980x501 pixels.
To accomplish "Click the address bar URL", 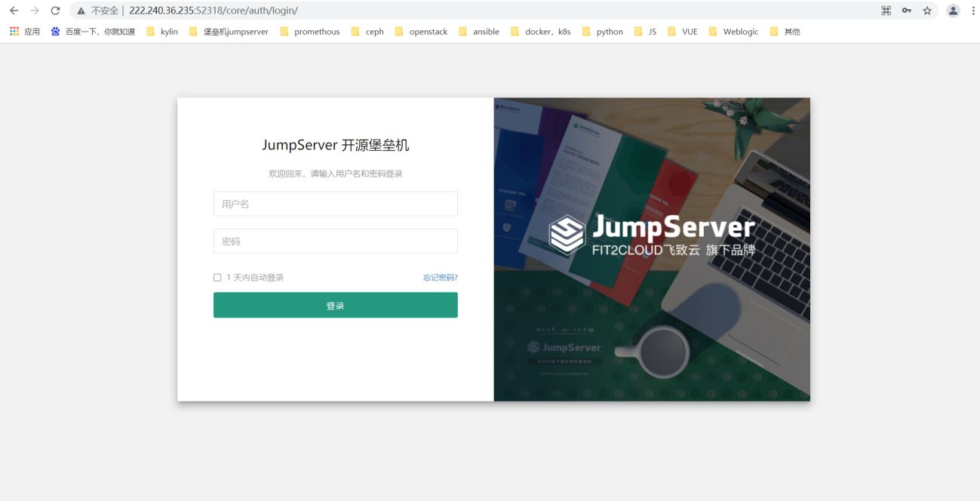I will click(214, 11).
